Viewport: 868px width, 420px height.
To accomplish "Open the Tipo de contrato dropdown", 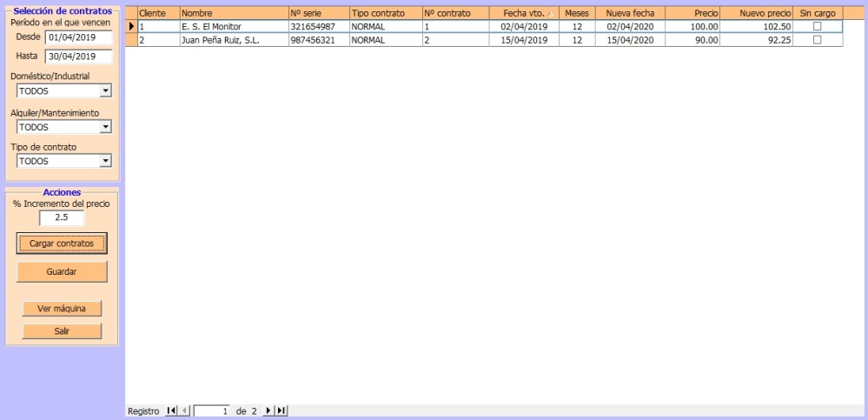I will tap(105, 161).
